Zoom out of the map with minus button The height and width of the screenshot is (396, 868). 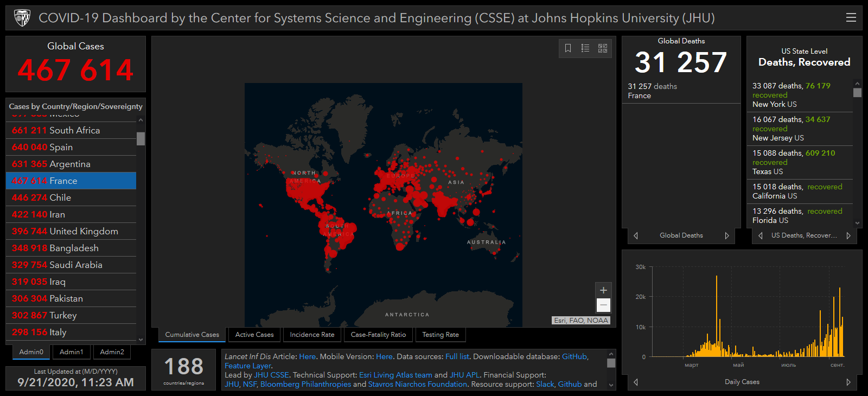[x=603, y=305]
